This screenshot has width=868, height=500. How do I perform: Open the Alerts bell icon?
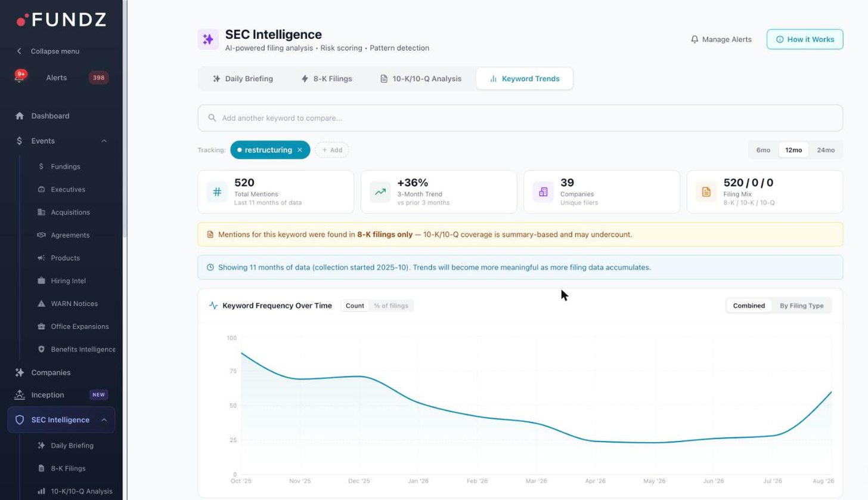[x=20, y=77]
